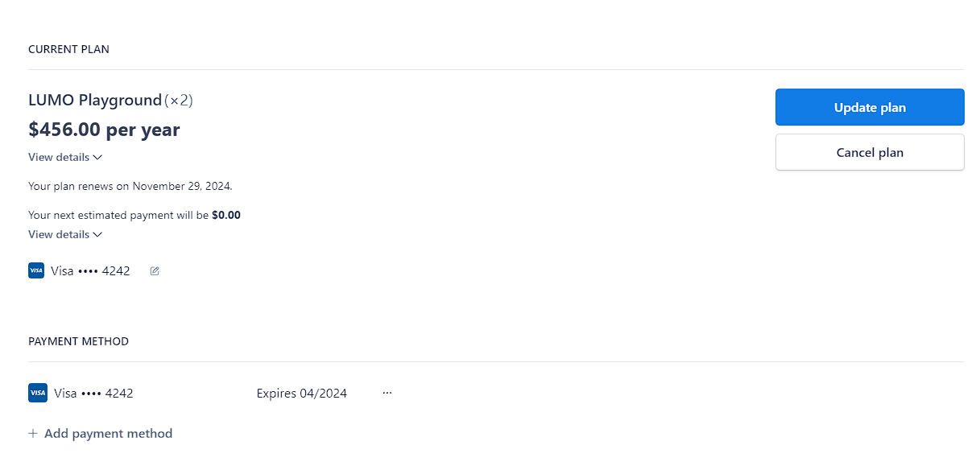Click the $0.00 next estimated payment amount

click(226, 215)
